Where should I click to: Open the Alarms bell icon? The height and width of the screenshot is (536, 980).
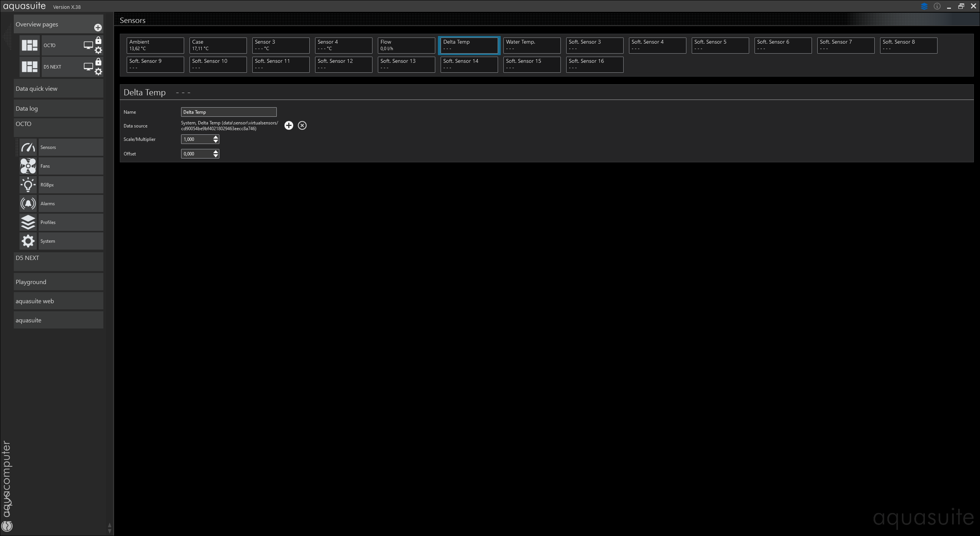pos(28,204)
